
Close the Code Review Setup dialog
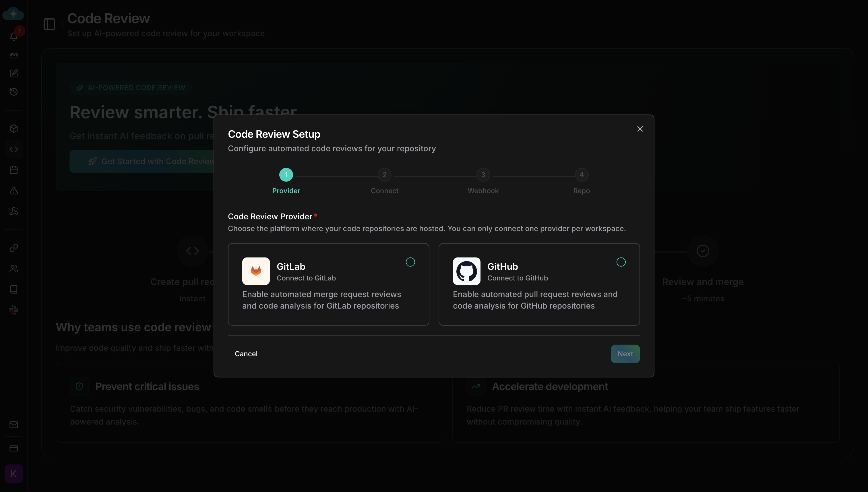pyautogui.click(x=640, y=129)
